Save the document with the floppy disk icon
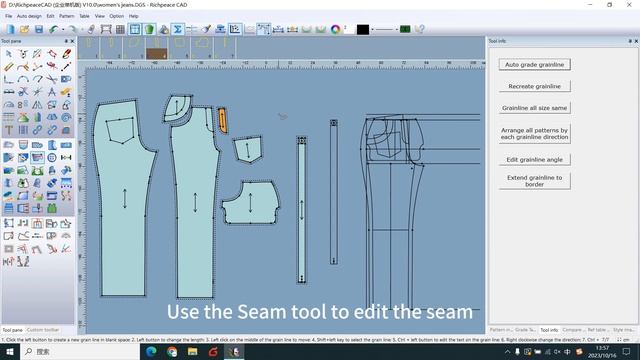The image size is (640, 360). 39,29
